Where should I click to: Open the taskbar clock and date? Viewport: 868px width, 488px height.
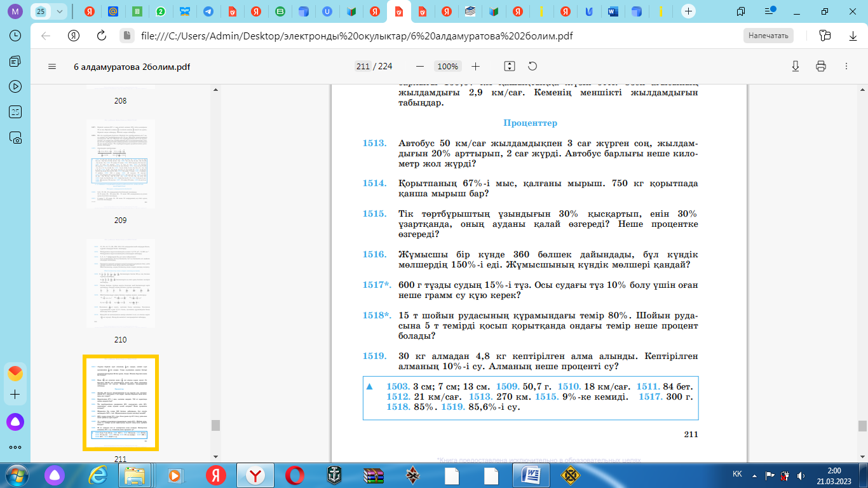(834, 475)
